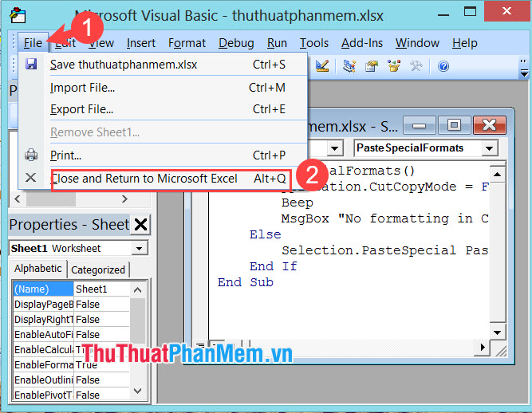Place cursor on the Selection.PasteSpecial line

385,250
